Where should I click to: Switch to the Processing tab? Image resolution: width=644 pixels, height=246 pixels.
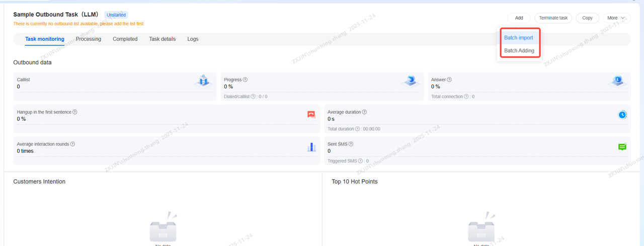coord(88,39)
